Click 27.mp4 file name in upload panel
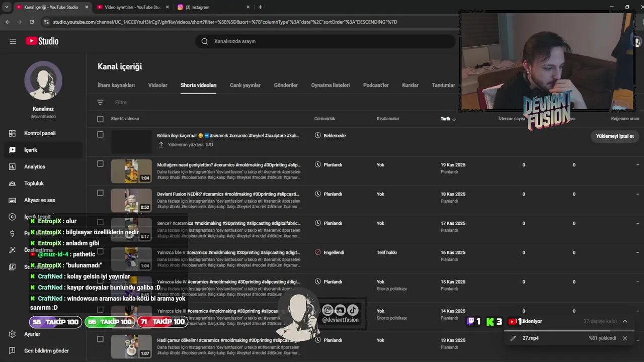The height and width of the screenshot is (362, 644). [x=530, y=338]
